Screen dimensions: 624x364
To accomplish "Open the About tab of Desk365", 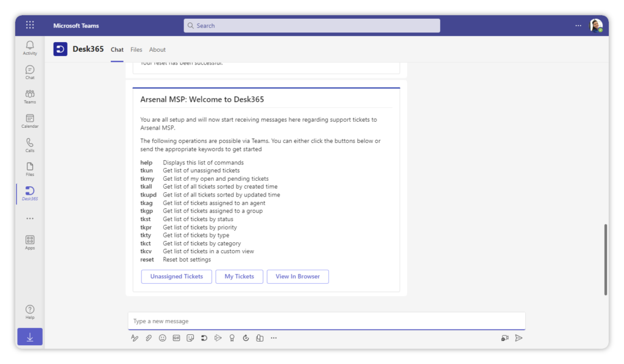I will pyautogui.click(x=157, y=49).
